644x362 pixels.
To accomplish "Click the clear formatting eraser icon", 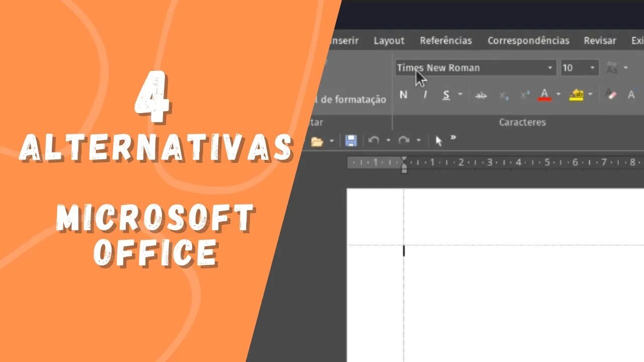I will (x=611, y=95).
